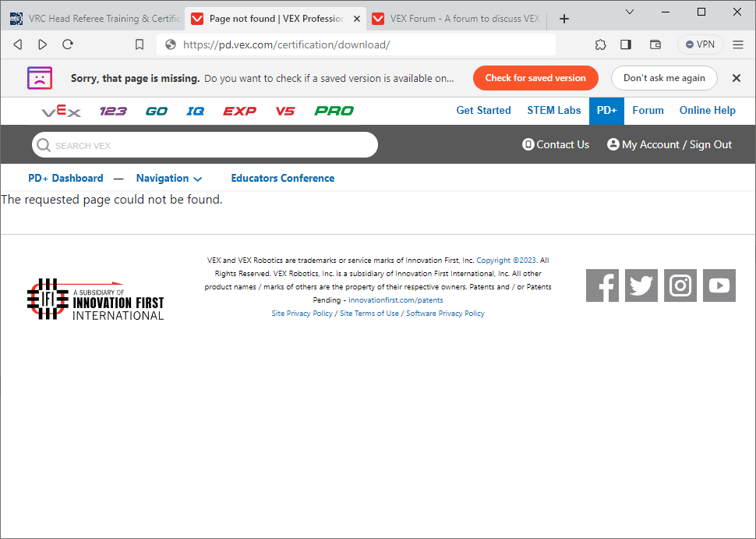Open the Site Terms of Use link

click(x=369, y=313)
